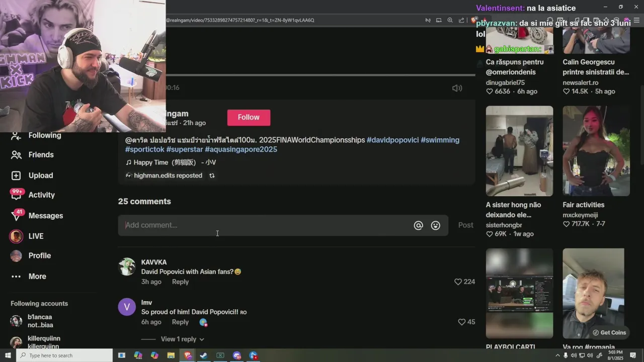644x362 pixels.
Task: Open the Happy Time sound link
Action: (171, 162)
